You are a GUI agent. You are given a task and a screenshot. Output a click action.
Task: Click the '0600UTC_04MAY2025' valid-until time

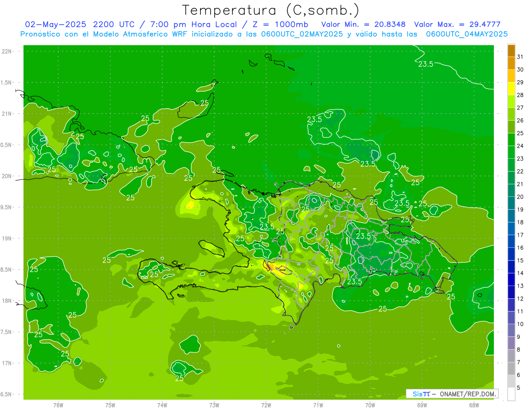click(467, 34)
